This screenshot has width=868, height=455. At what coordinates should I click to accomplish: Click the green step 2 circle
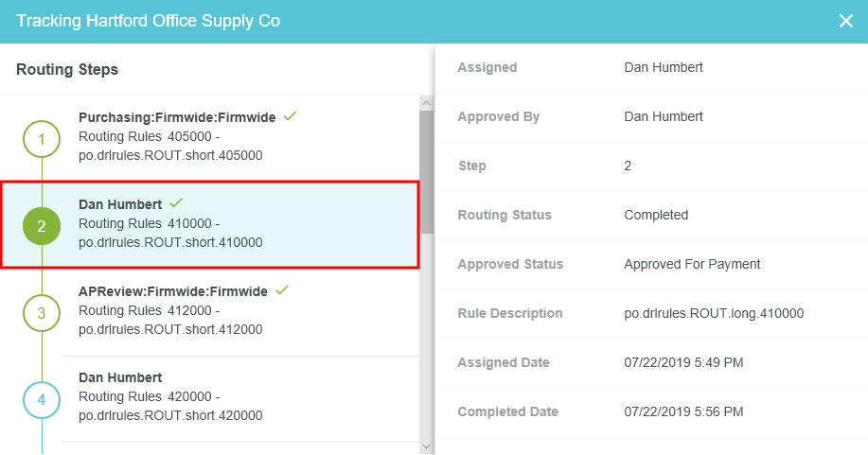(x=42, y=226)
